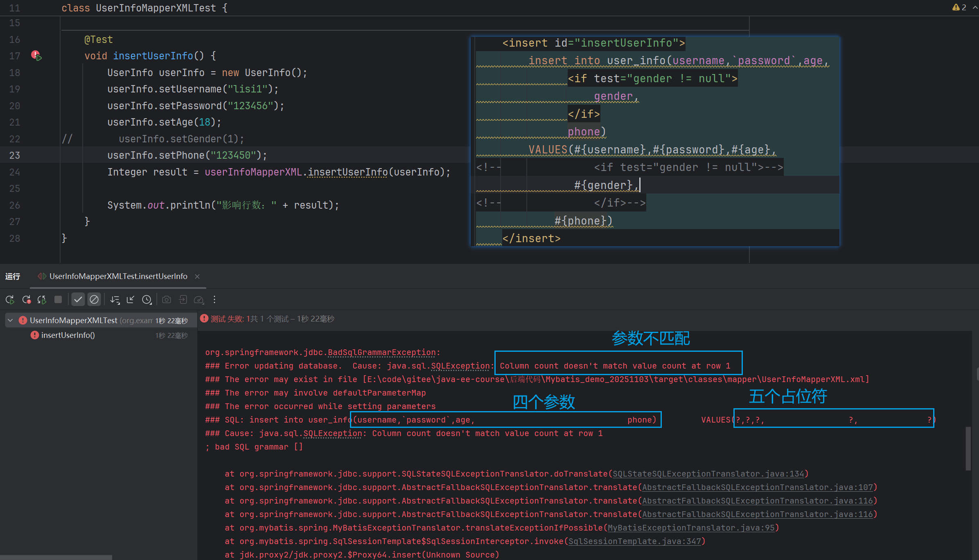Viewport: 979px width, 560px height.
Task: Click collapse all test results icon
Action: (x=131, y=300)
